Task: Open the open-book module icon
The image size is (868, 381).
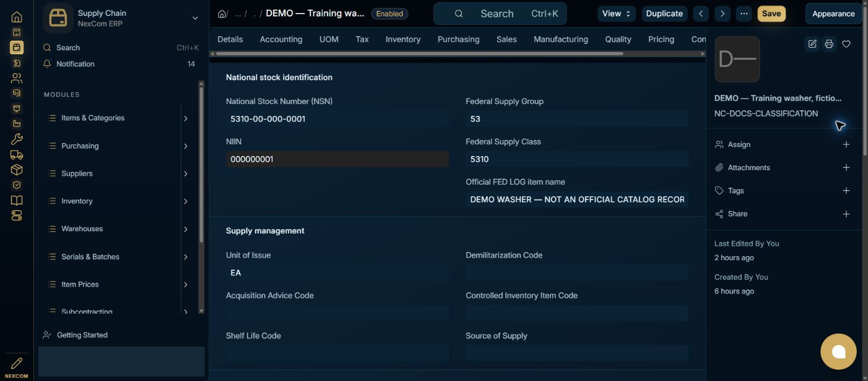Action: point(16,200)
